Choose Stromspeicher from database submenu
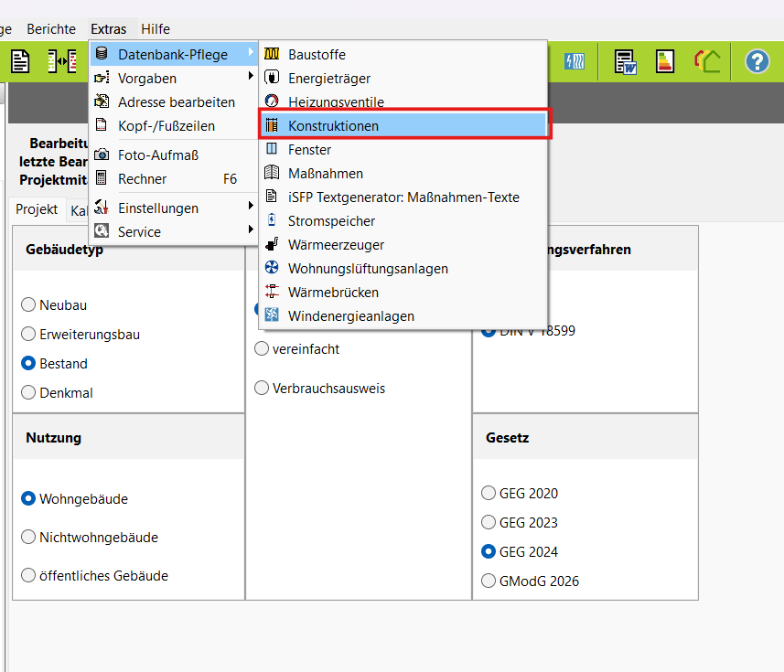This screenshot has width=784, height=672. point(403,221)
